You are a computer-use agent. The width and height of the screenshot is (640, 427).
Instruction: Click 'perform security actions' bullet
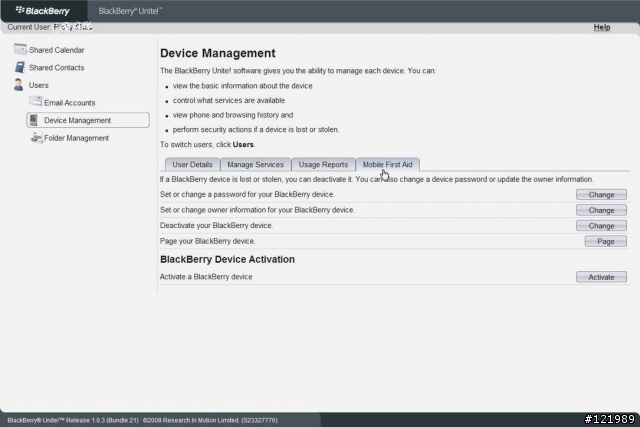pyautogui.click(x=256, y=129)
